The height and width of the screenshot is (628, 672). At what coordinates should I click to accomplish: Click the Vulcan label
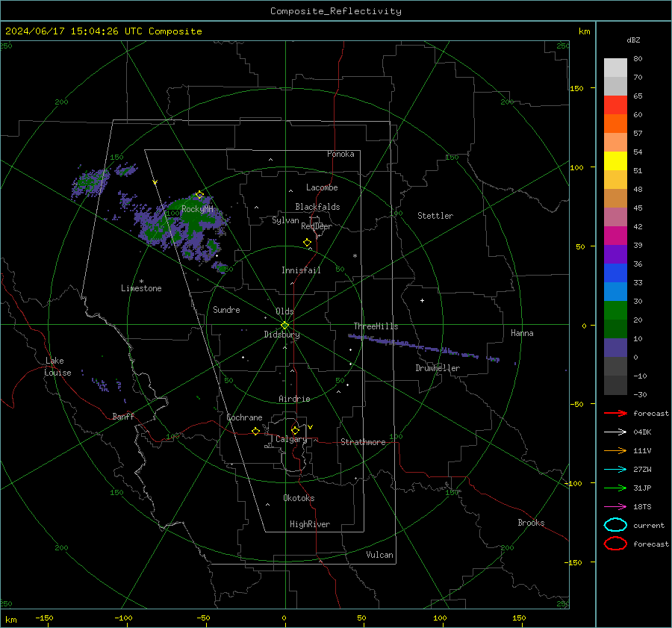pos(380,555)
